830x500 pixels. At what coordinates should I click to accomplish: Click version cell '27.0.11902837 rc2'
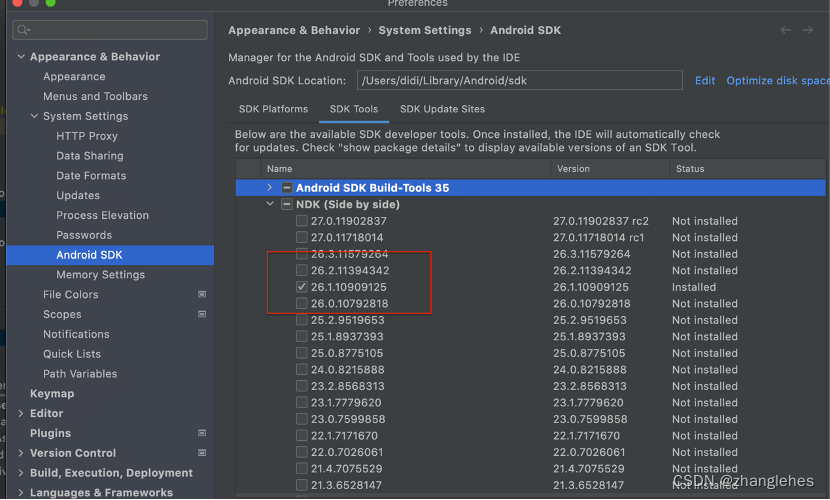pyautogui.click(x=601, y=221)
